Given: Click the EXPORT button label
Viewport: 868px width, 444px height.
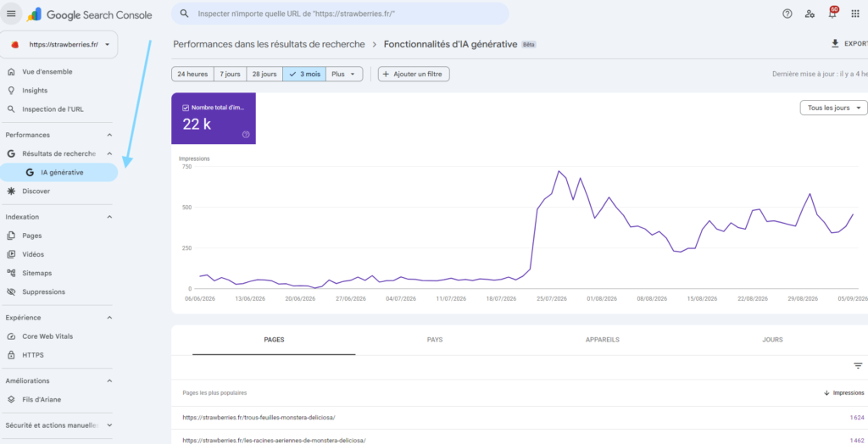Looking at the screenshot, I should pyautogui.click(x=856, y=44).
